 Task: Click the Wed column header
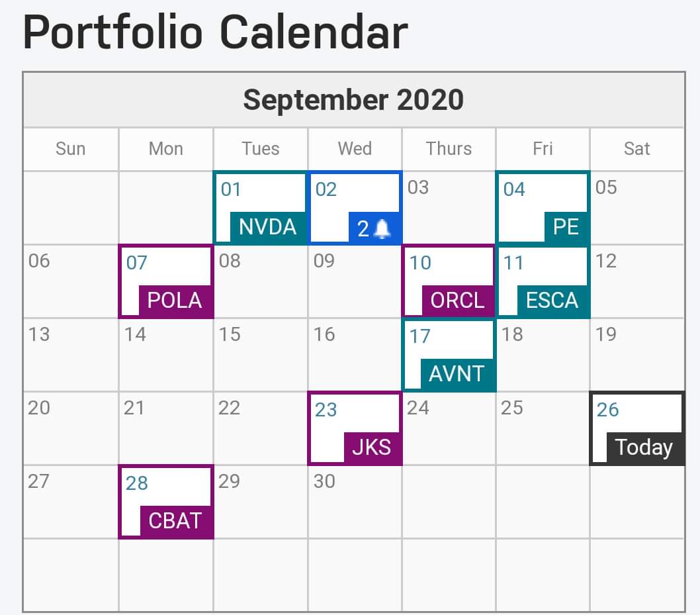point(355,149)
